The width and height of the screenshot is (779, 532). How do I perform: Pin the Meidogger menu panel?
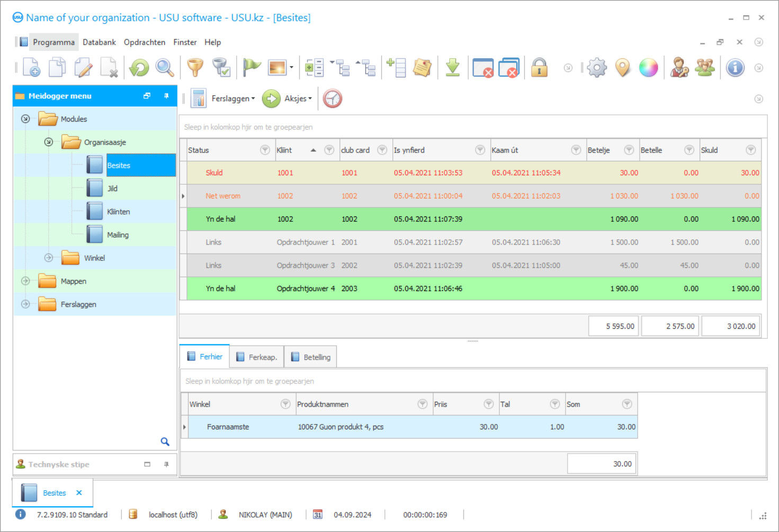tap(166, 96)
